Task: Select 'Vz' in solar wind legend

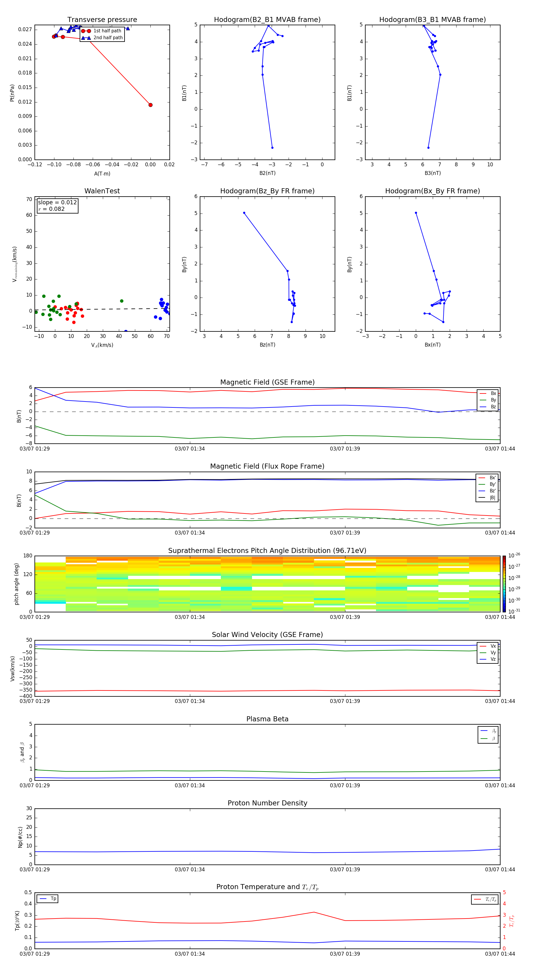Action: tap(488, 659)
